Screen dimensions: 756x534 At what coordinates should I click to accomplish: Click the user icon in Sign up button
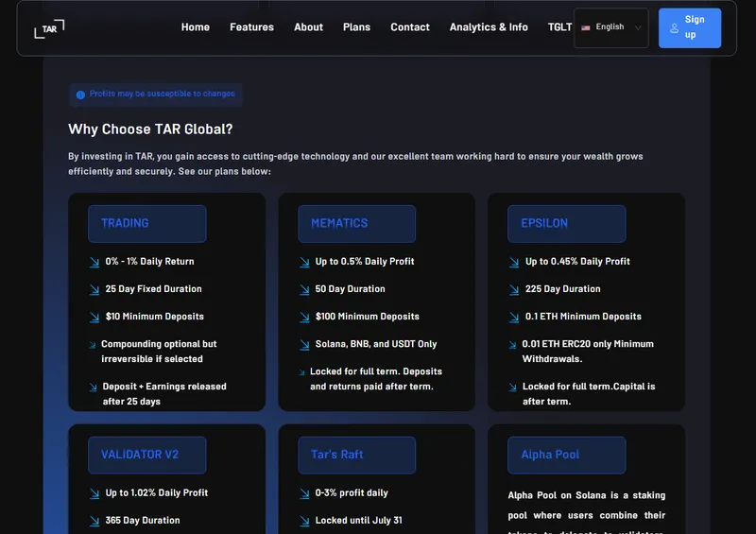point(674,28)
